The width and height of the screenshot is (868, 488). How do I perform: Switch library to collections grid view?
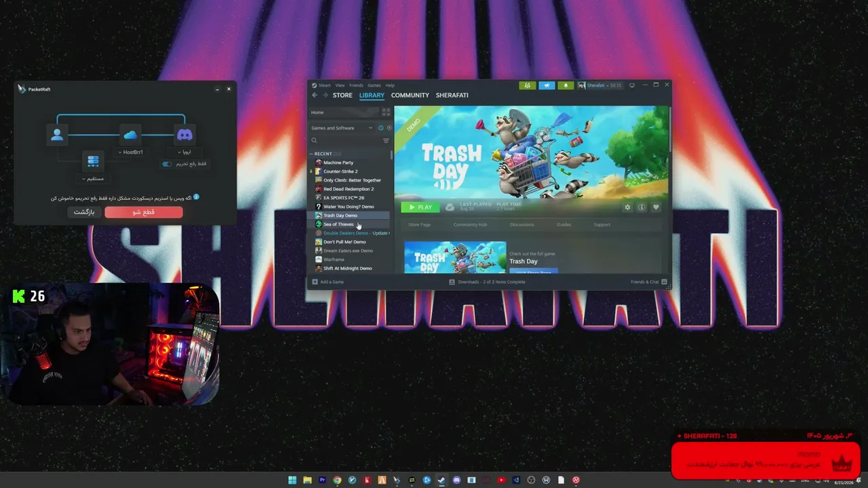(x=386, y=113)
